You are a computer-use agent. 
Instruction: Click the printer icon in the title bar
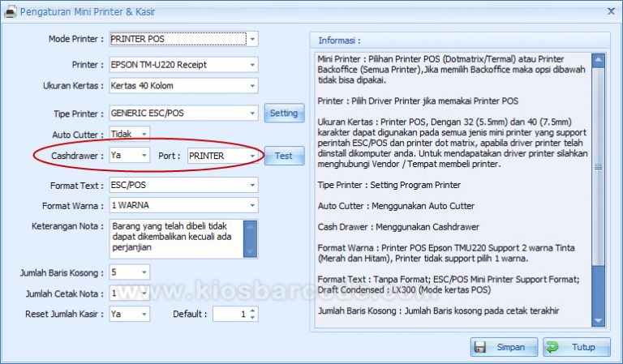coord(10,11)
